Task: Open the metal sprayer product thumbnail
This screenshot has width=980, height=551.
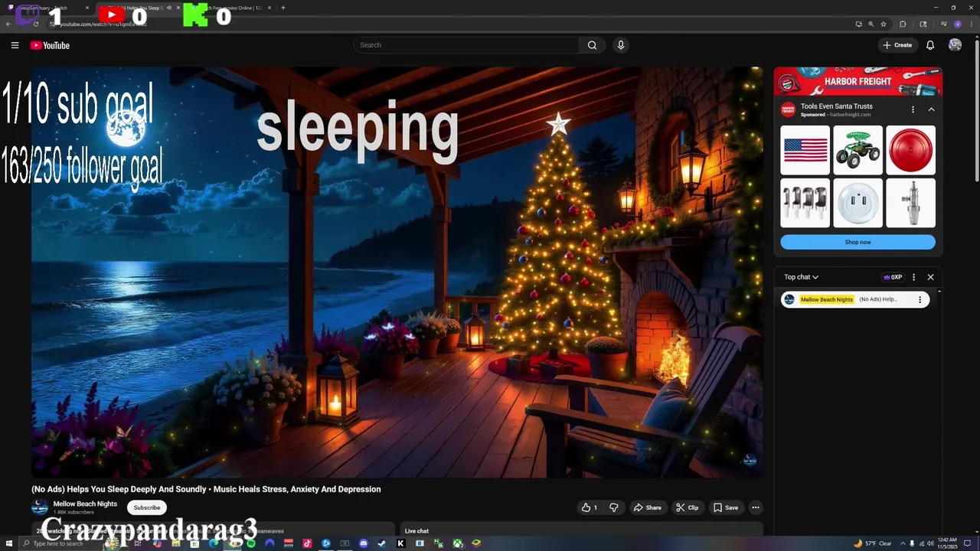Action: (x=910, y=203)
